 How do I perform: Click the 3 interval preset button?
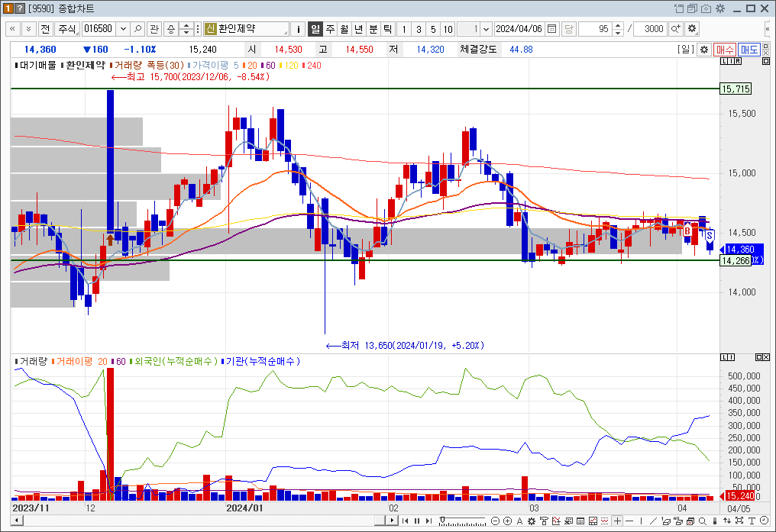pyautogui.click(x=419, y=29)
